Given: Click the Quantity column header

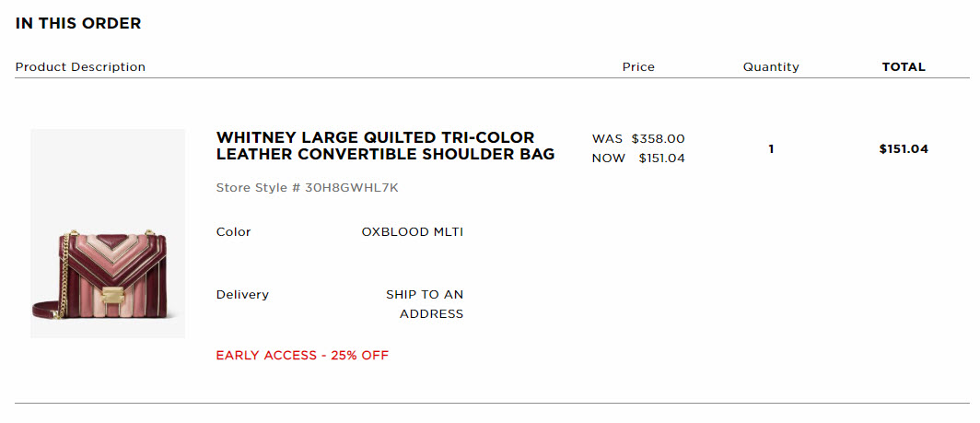Looking at the screenshot, I should (771, 67).
